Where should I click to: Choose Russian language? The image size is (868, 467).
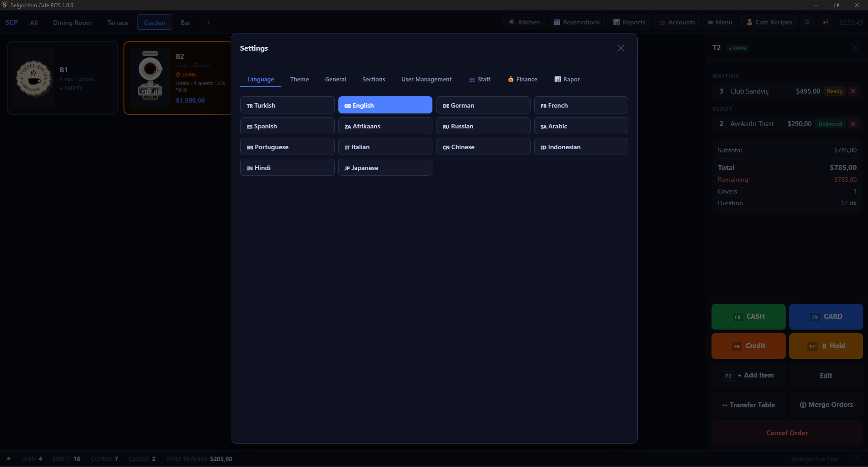point(483,126)
